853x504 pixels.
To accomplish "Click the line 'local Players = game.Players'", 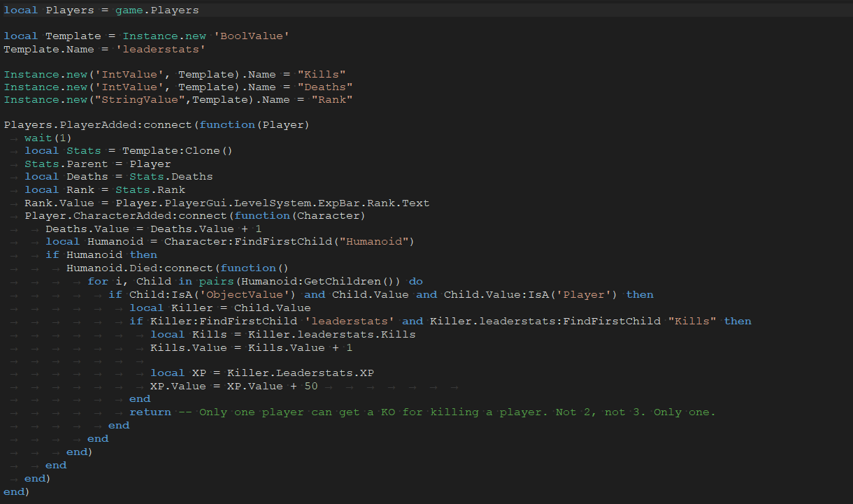I will (x=101, y=10).
